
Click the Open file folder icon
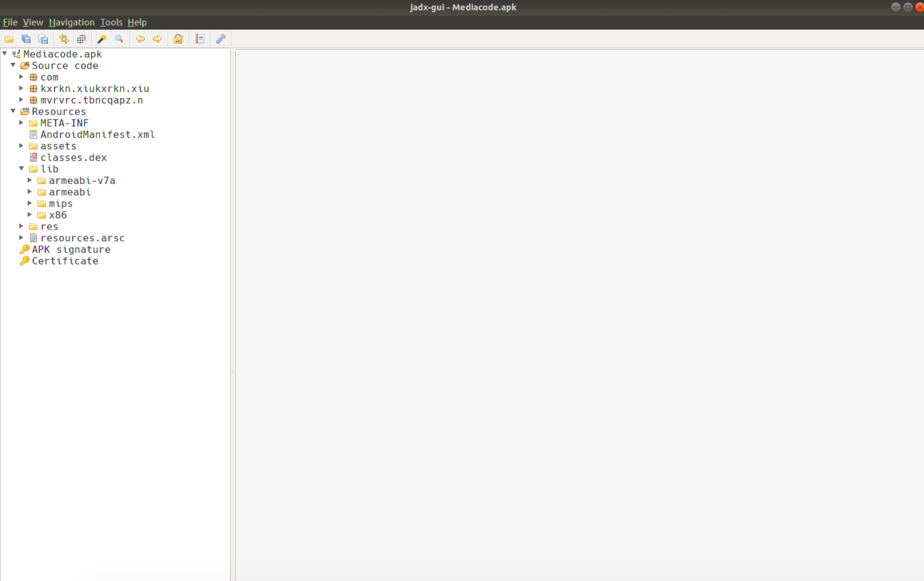click(x=9, y=39)
